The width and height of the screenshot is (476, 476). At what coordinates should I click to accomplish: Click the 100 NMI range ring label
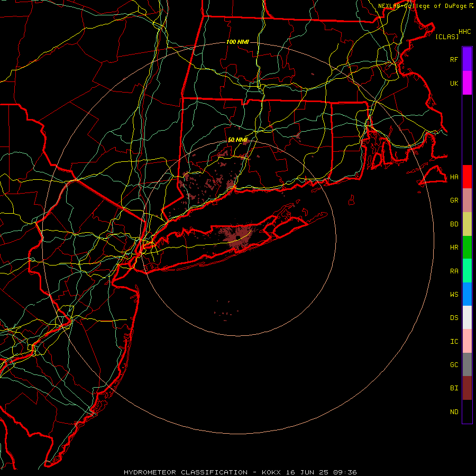(237, 42)
